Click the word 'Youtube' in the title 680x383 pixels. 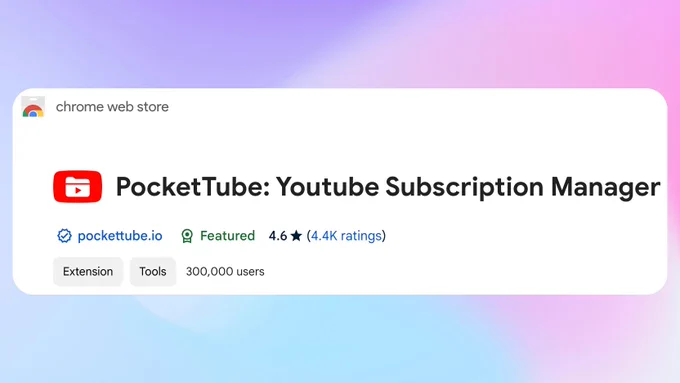(x=327, y=187)
